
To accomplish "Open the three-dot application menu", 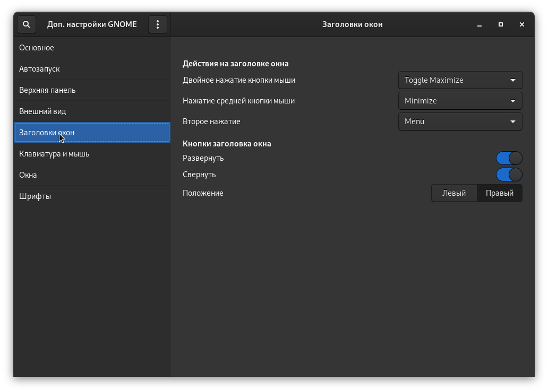I will pyautogui.click(x=158, y=24).
